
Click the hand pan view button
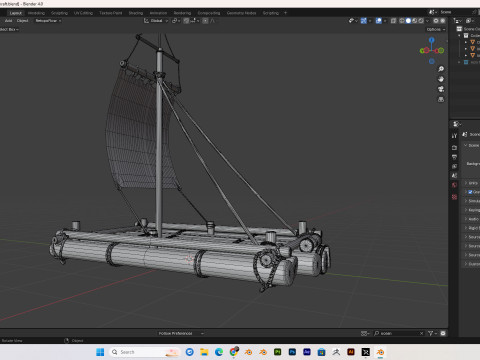(441, 79)
